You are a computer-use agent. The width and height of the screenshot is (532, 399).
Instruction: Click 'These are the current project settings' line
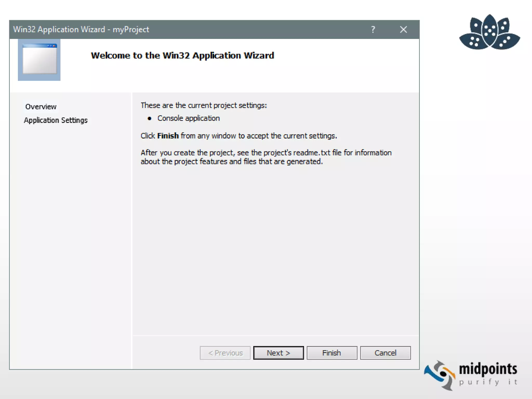pyautogui.click(x=204, y=105)
